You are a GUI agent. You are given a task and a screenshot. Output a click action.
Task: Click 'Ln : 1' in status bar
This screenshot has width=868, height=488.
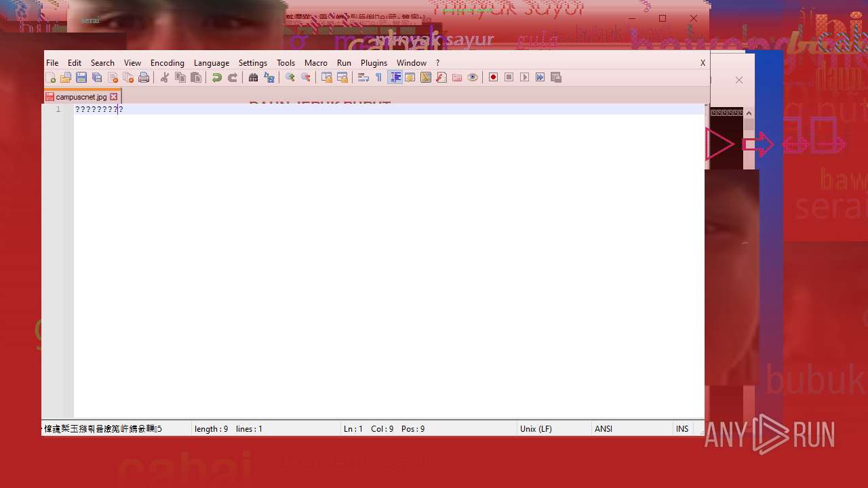point(353,428)
